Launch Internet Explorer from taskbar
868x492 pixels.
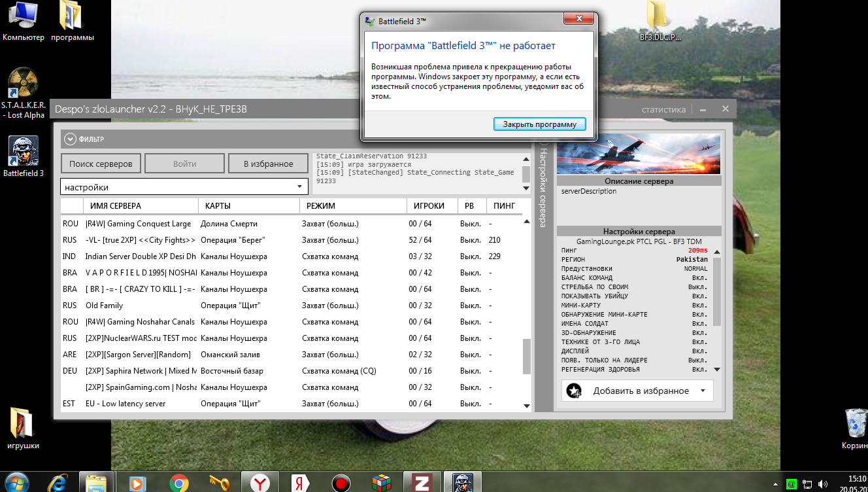(58, 483)
